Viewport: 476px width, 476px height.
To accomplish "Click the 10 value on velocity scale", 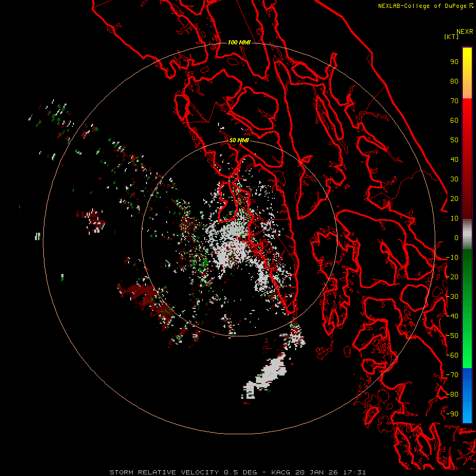I will 454,218.
